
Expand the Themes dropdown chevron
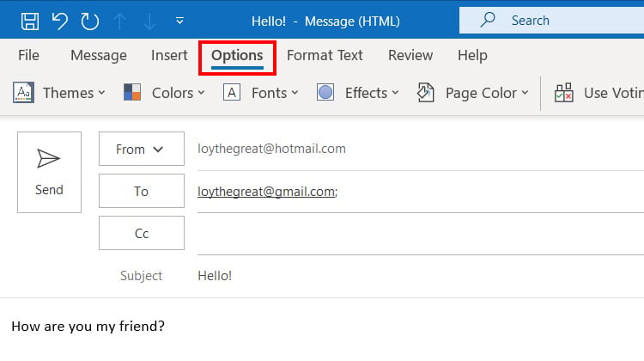[x=101, y=93]
